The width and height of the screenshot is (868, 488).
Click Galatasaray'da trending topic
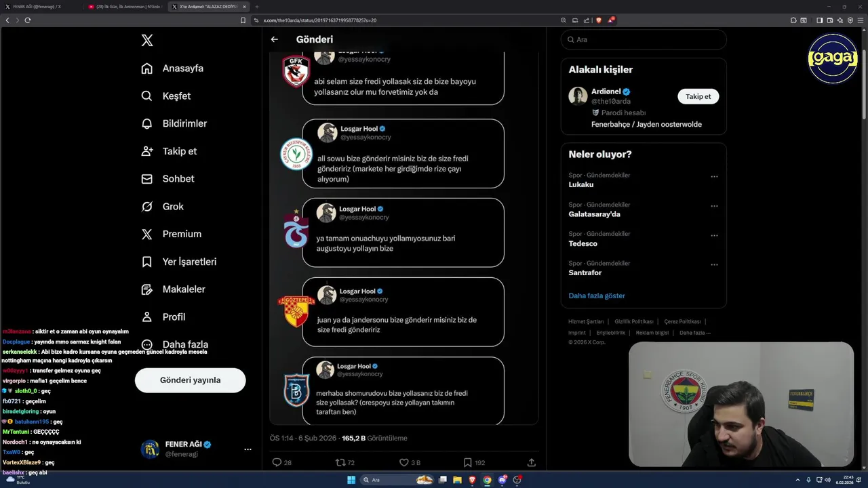point(594,214)
